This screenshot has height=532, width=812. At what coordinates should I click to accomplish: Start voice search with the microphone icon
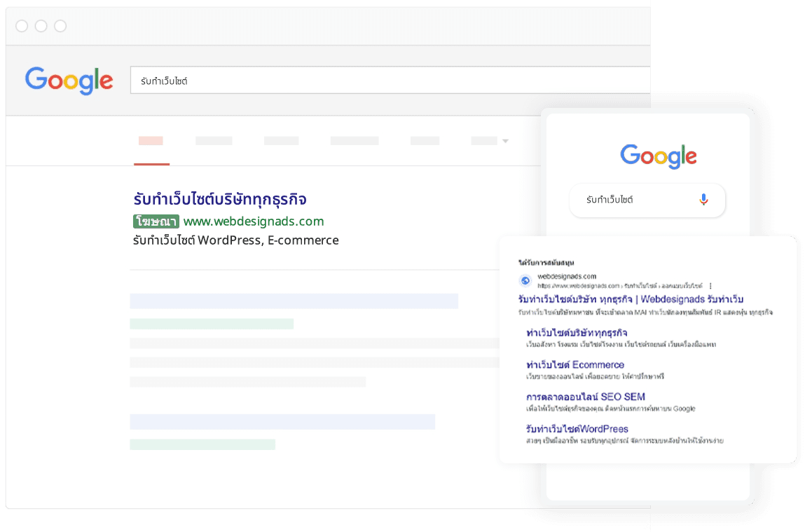pos(703,200)
